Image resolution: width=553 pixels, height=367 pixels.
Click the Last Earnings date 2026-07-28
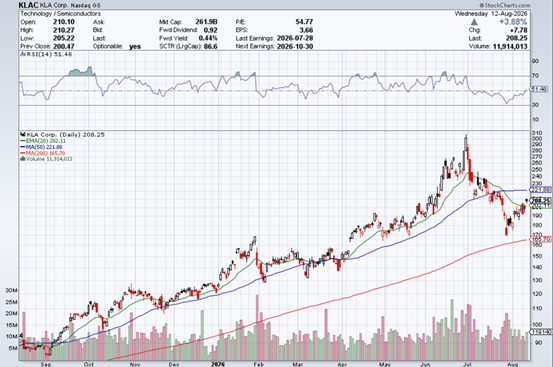[x=295, y=38]
